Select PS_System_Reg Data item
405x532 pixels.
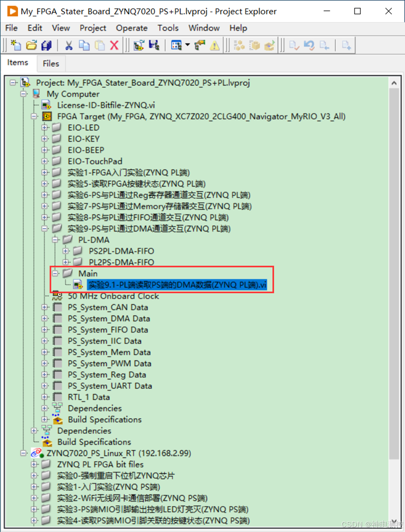click(107, 374)
